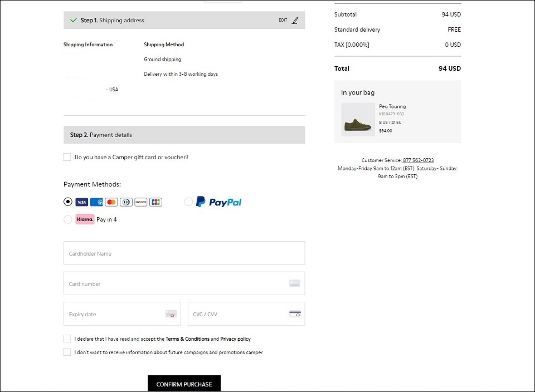
Task: Click the green checkmark beside Step 1
Action: (x=73, y=20)
